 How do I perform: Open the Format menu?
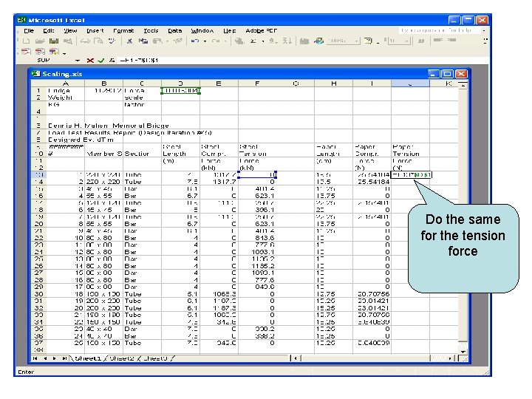click(123, 30)
